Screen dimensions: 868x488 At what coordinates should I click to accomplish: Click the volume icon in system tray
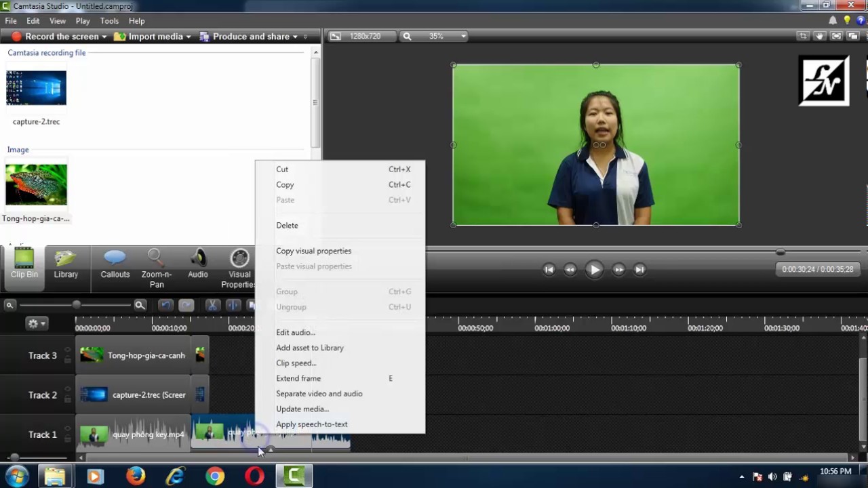pos(772,477)
